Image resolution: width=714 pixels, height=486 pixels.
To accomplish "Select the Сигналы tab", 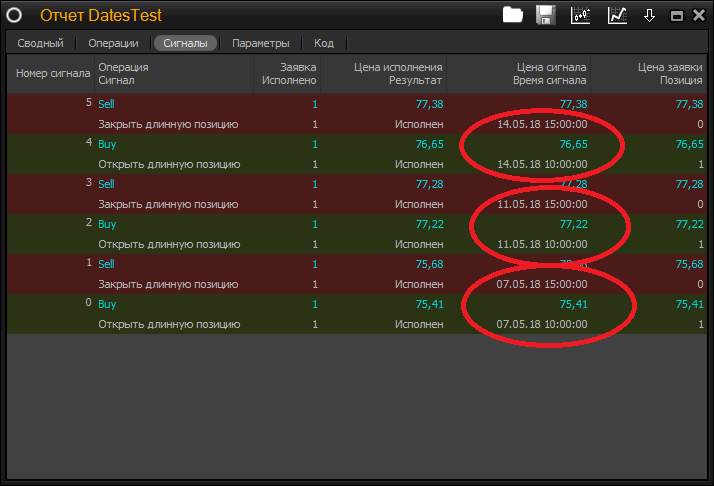I will click(185, 43).
